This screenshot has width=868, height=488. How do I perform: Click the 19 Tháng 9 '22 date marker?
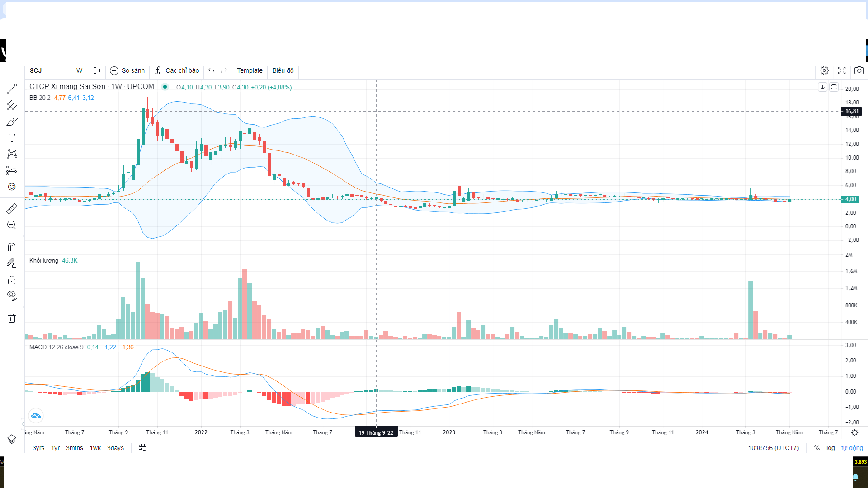click(376, 432)
